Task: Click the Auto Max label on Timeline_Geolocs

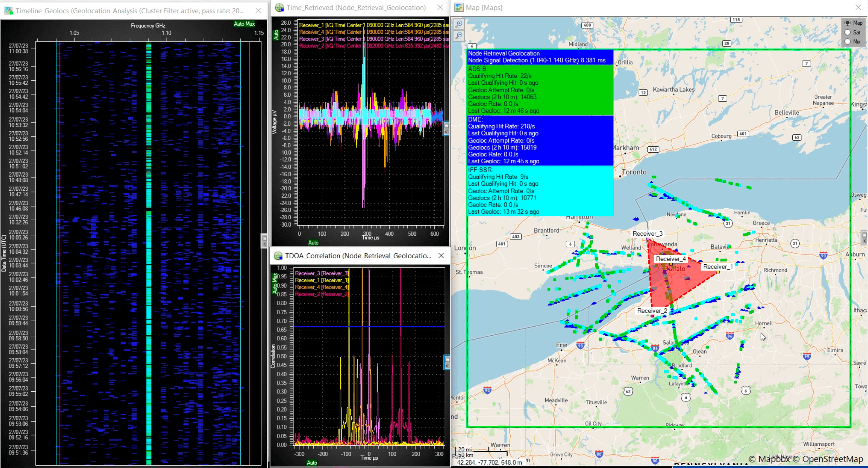Action: coord(244,24)
